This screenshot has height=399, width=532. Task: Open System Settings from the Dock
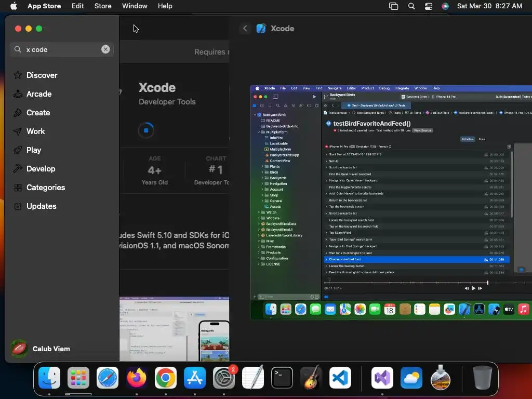click(224, 378)
